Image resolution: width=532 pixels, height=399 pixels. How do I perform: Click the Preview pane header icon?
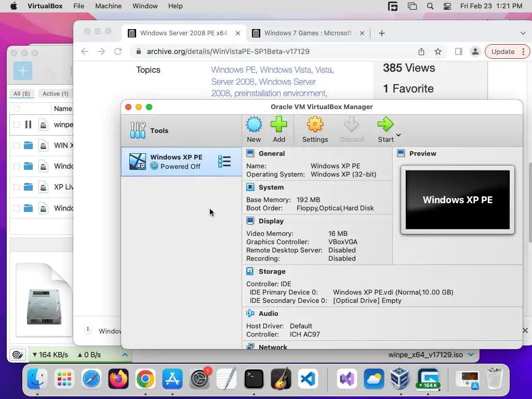(401, 153)
